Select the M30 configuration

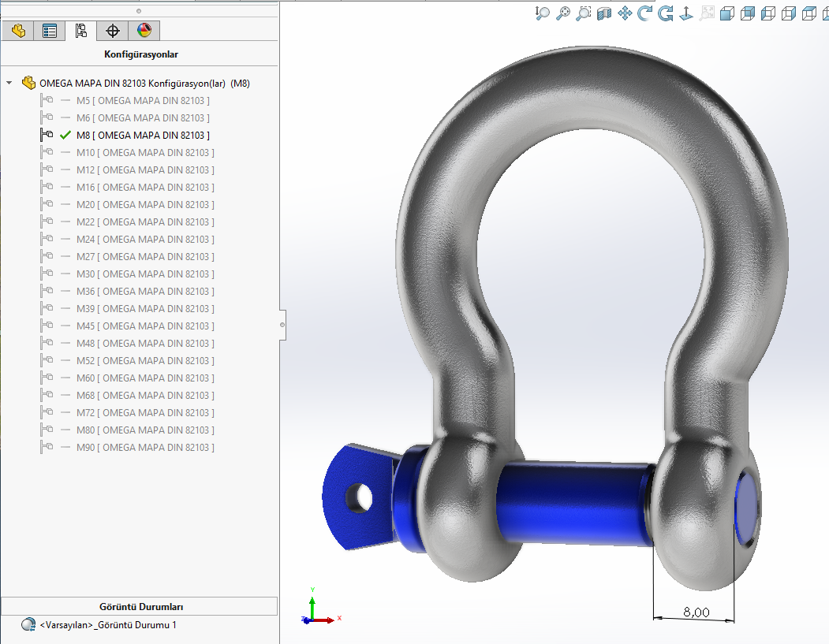click(145, 274)
